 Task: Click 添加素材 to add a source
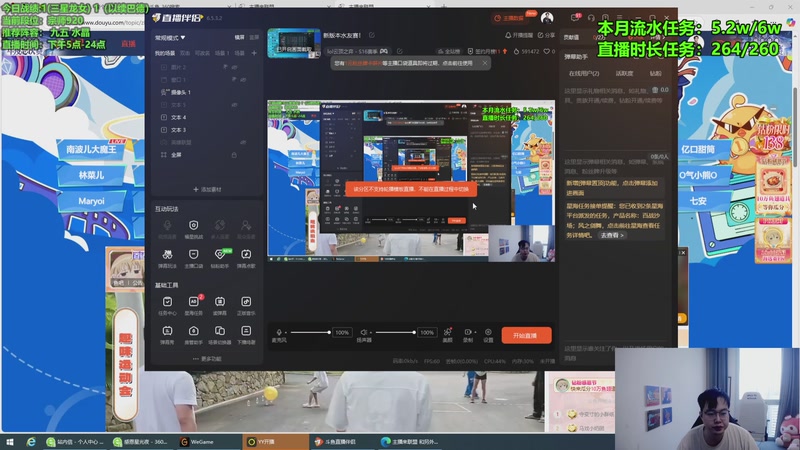coord(207,189)
